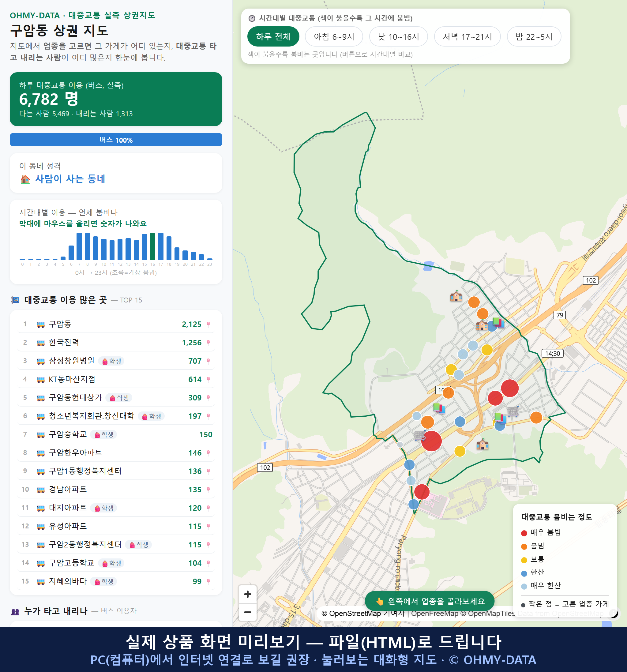Click the 79 route shield on map

coord(560,315)
